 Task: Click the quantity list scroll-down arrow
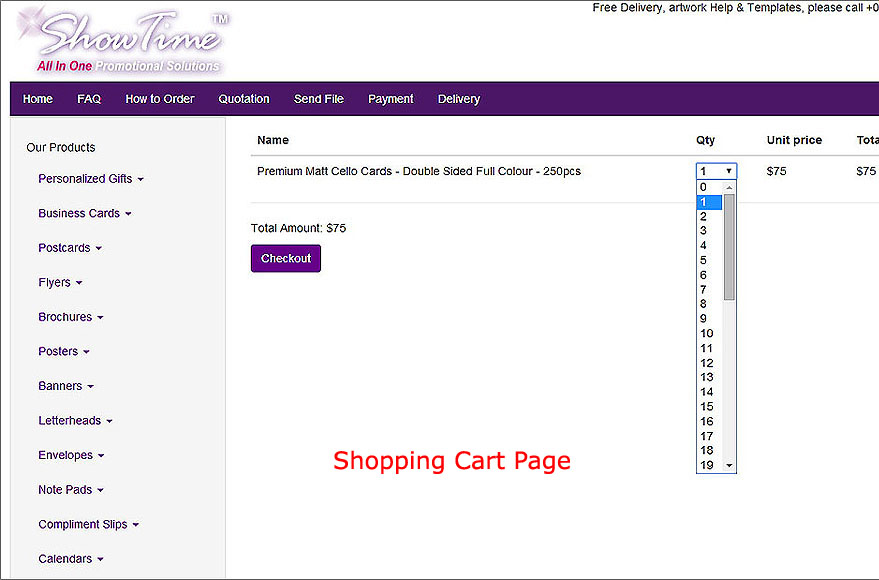click(729, 465)
